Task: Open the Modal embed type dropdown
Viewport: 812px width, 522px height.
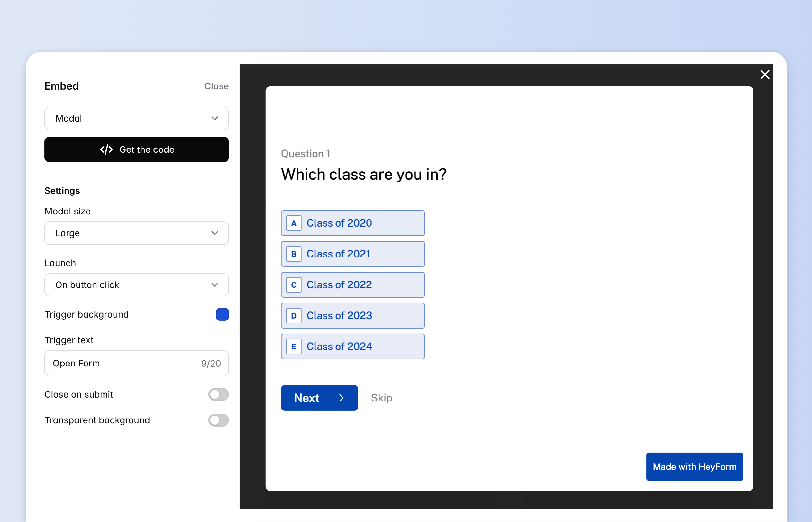Action: [x=136, y=118]
